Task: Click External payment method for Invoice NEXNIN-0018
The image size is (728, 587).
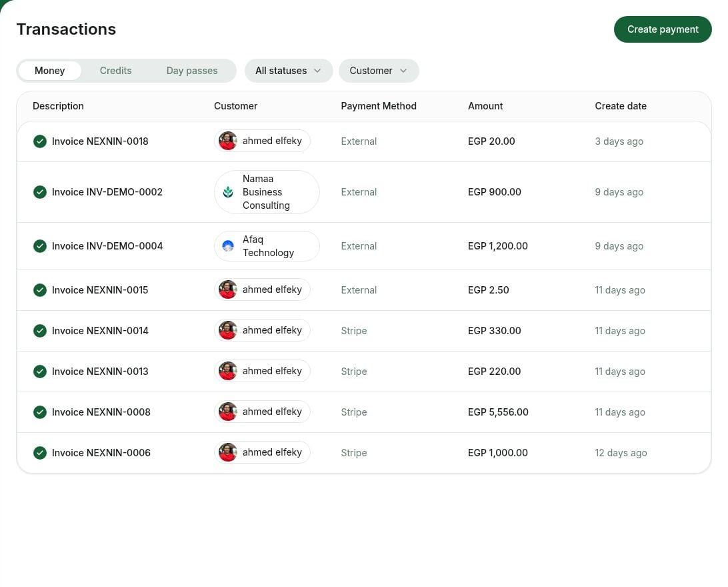Action: (359, 141)
